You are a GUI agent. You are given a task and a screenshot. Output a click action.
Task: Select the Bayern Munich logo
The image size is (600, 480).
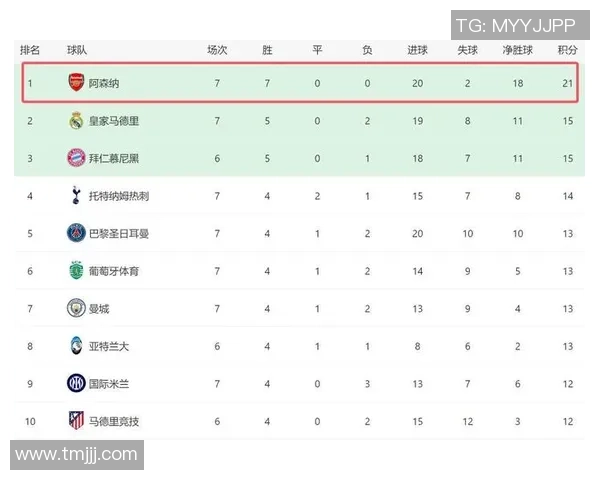coord(77,158)
